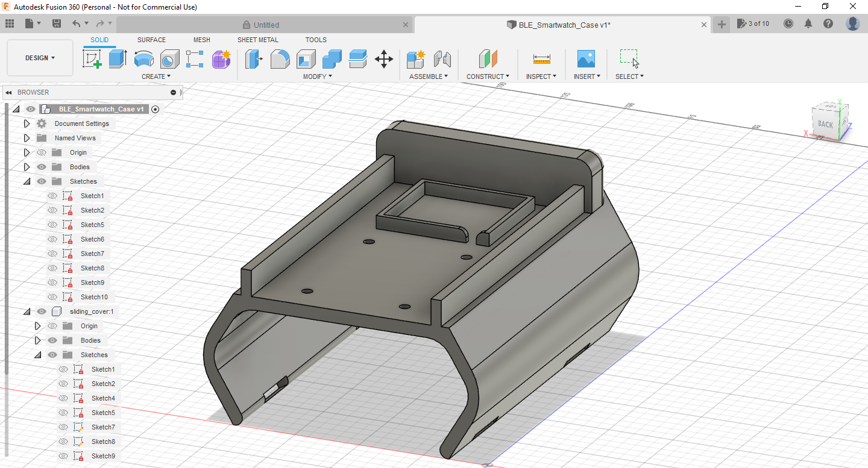Viewport: 868px width, 468px height.
Task: Switch to the TOOLS tab
Action: coord(316,40)
